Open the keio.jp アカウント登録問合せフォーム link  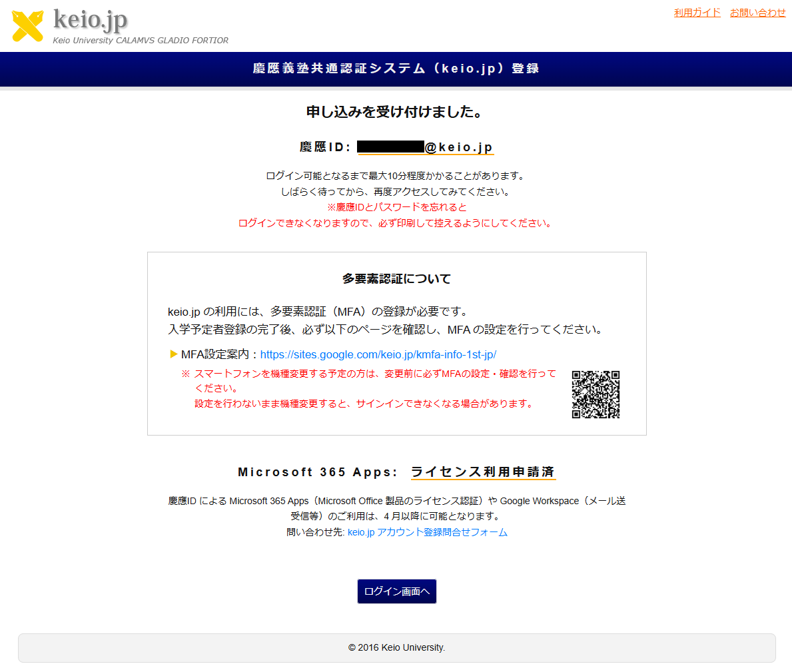click(x=427, y=532)
